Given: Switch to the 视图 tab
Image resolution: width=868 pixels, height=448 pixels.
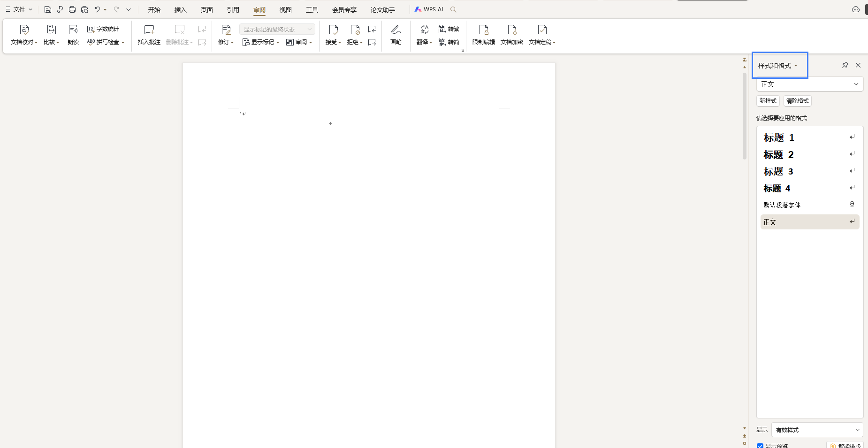Looking at the screenshot, I should (x=286, y=10).
